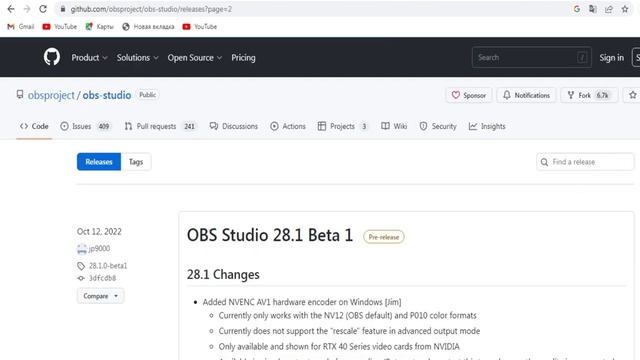Image resolution: width=640 pixels, height=360 pixels.
Task: Open jp9000 author profile
Action: click(x=100, y=248)
